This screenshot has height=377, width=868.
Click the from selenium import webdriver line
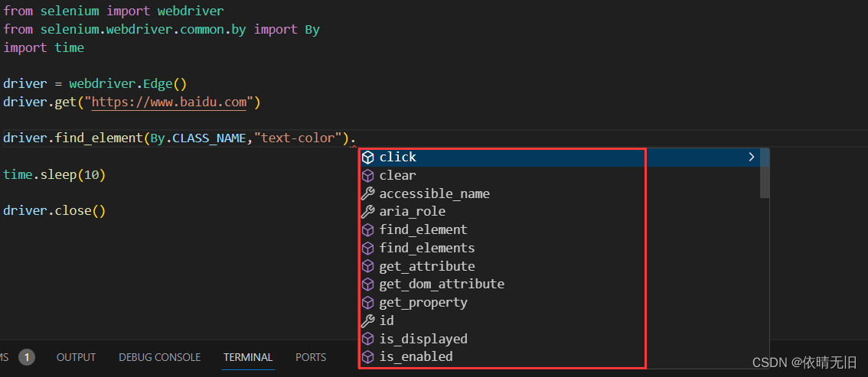[x=113, y=11]
